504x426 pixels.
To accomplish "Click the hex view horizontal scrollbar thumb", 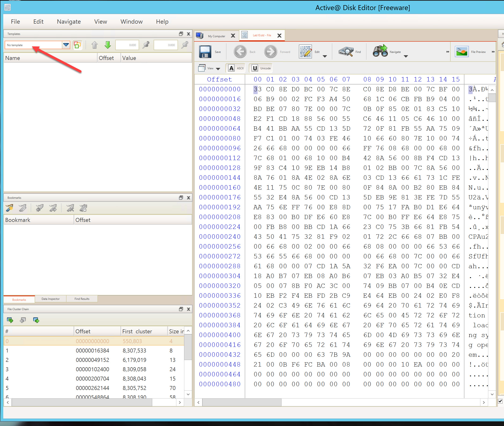I will tap(242, 403).
